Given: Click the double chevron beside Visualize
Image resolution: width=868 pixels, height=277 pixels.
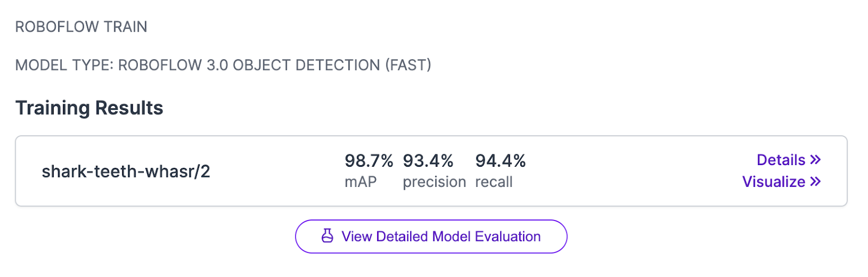Looking at the screenshot, I should click(815, 181).
